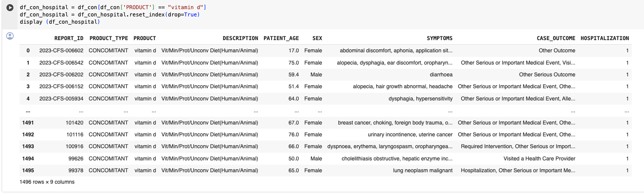Select report ID 2023-CFS-006602 cell
Viewport: 644px width, 194px height.
(61, 50)
